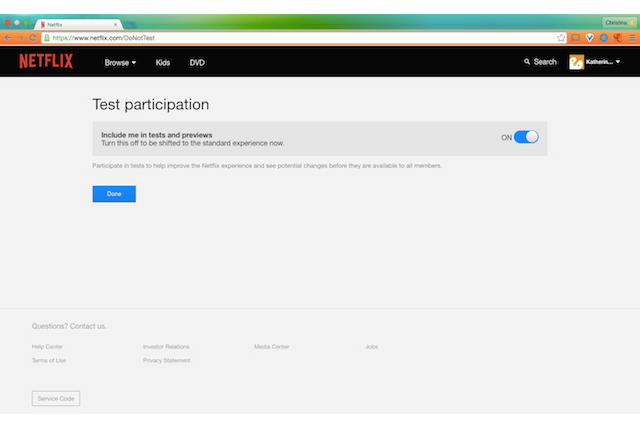Screen dimensions: 640x426
Task: Open the Kids section
Action: (x=163, y=62)
